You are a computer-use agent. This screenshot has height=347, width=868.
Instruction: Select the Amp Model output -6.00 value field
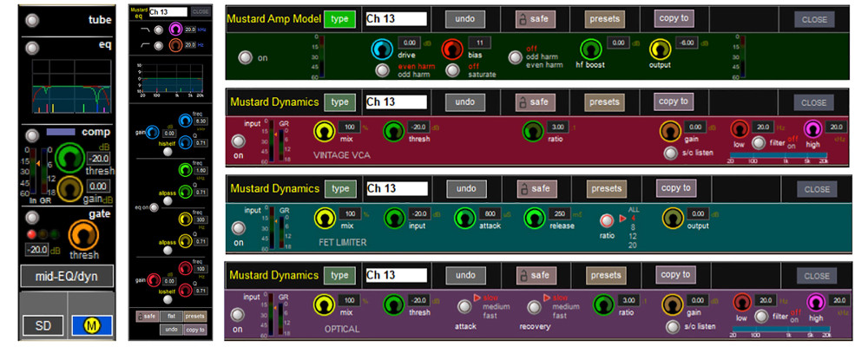pyautogui.click(x=688, y=43)
